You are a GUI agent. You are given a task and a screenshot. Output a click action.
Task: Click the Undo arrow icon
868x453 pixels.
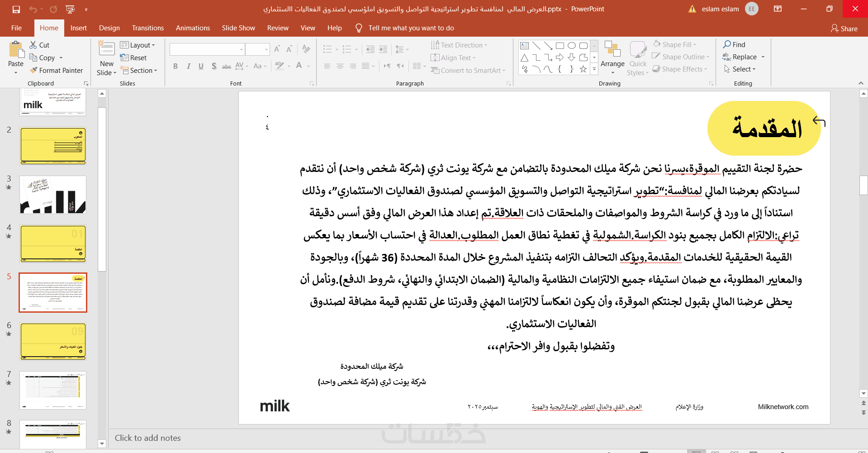tap(33, 9)
